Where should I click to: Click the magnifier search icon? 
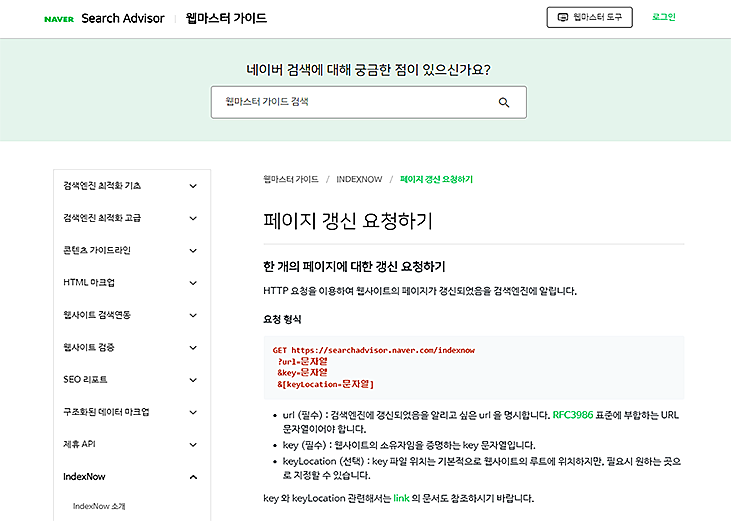pyautogui.click(x=503, y=102)
